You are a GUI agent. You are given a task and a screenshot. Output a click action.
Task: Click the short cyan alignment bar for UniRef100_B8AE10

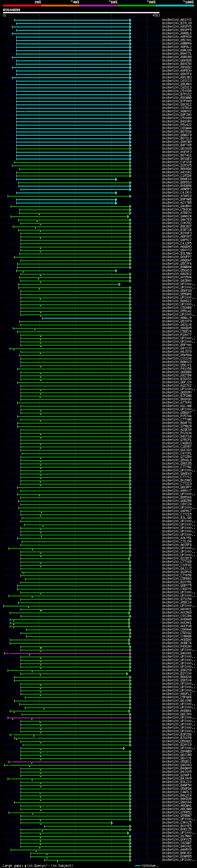pyautogui.click(x=67, y=179)
